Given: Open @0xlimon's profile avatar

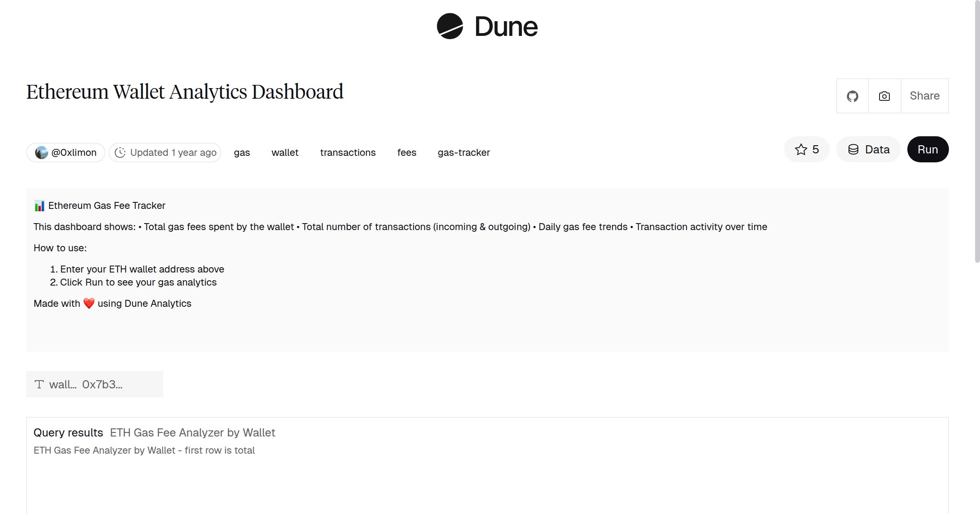Looking at the screenshot, I should (x=42, y=152).
